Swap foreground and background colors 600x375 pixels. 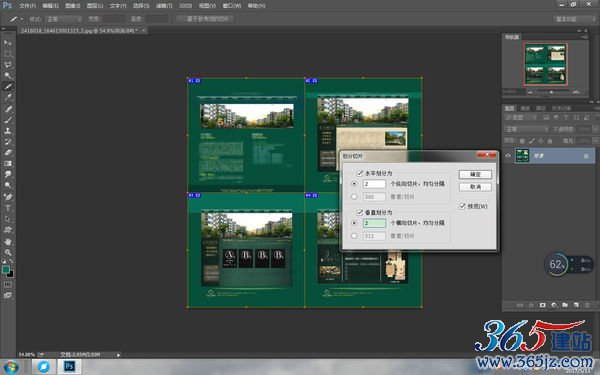(x=11, y=261)
